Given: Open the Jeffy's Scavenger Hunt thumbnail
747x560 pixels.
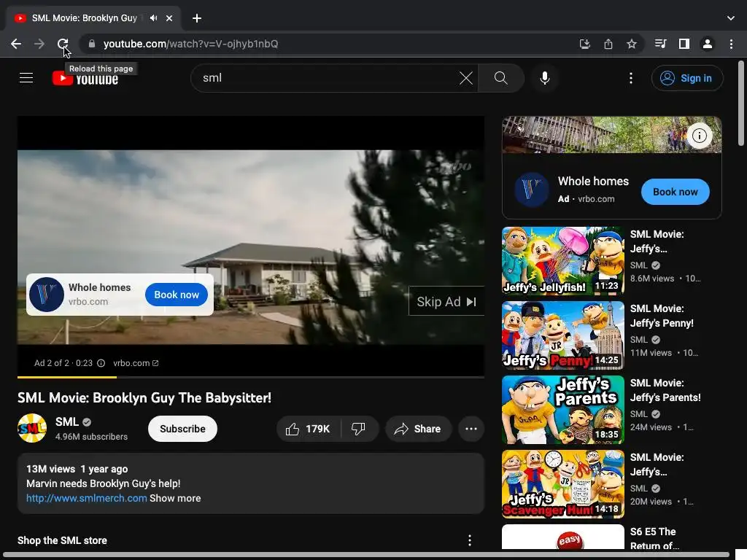Looking at the screenshot, I should [562, 484].
